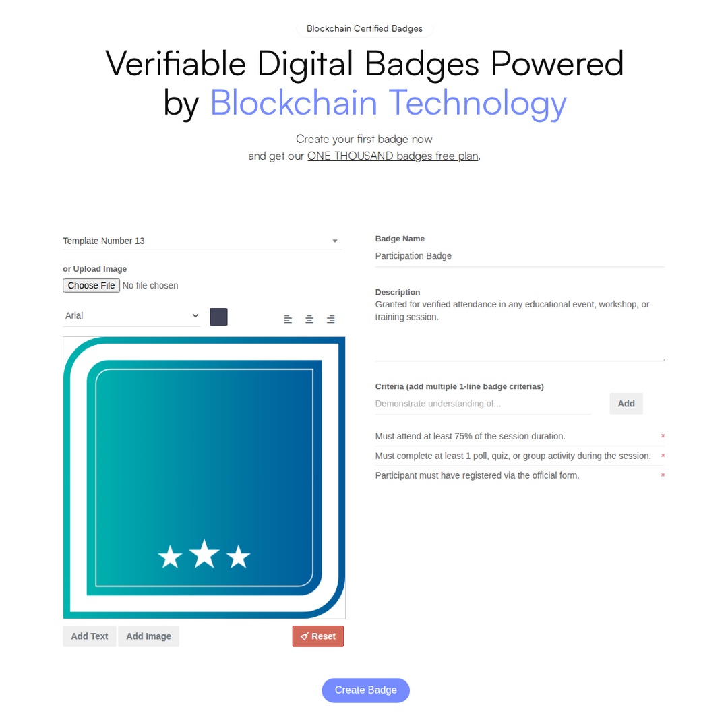Center-align text in badge editor
This screenshot has height=728, width=728.
(x=309, y=319)
